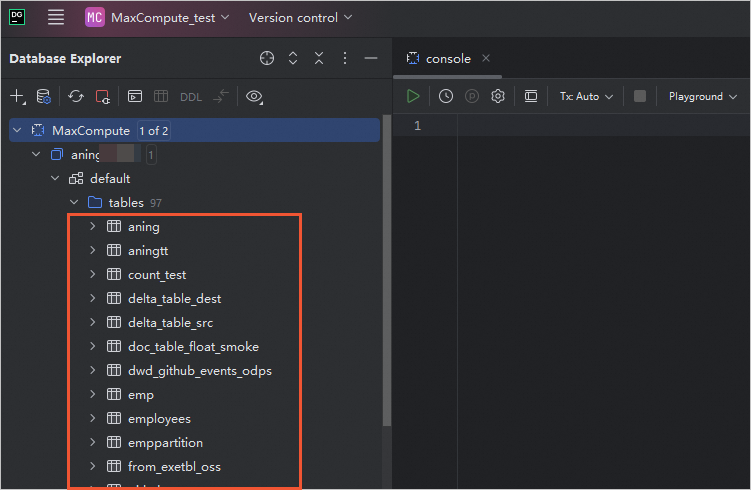Screen dimensions: 751x490
Task: Expand the aning table node
Action: (x=93, y=226)
